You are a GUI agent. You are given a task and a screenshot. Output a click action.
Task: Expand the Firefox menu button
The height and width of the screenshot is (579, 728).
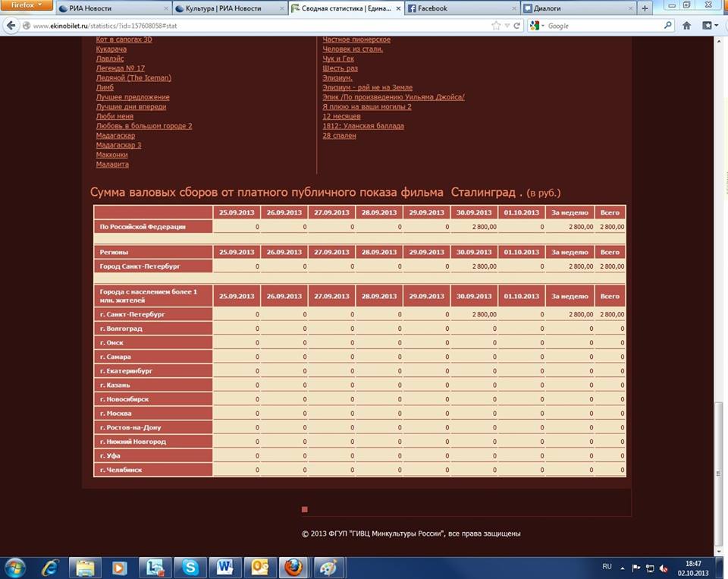coord(27,5)
